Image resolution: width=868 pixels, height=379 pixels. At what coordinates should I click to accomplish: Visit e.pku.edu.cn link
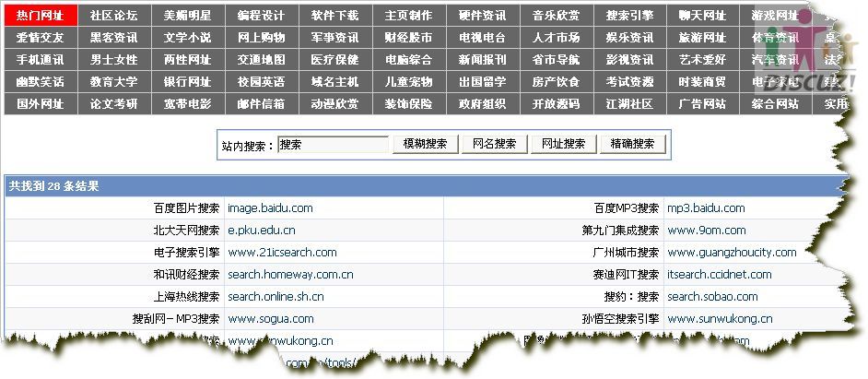262,231
